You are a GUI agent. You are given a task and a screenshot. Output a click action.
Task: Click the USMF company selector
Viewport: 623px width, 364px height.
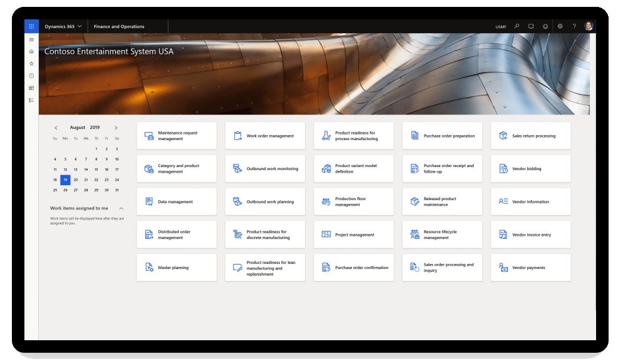(501, 27)
